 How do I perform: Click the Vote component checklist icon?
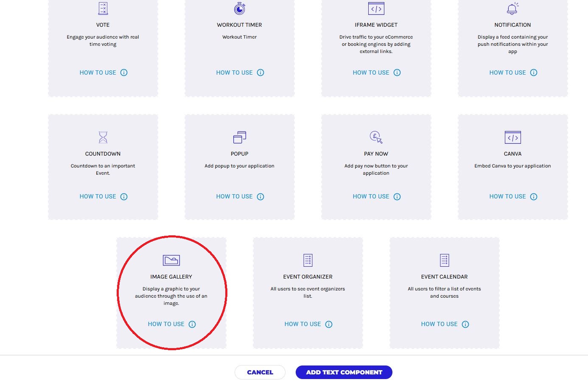pyautogui.click(x=103, y=8)
